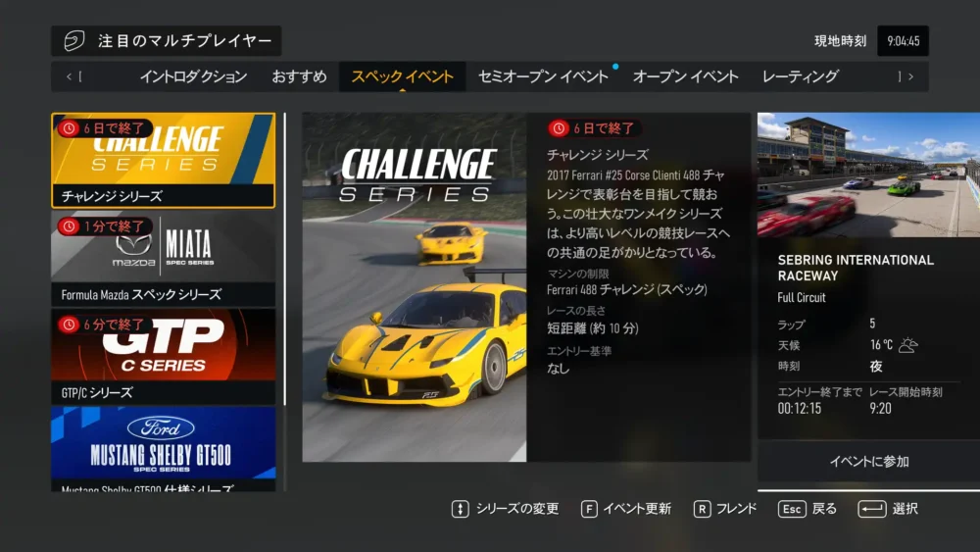Click the clock icon on the GTP/C series card
Screen dimensions: 980x552
tap(69, 325)
